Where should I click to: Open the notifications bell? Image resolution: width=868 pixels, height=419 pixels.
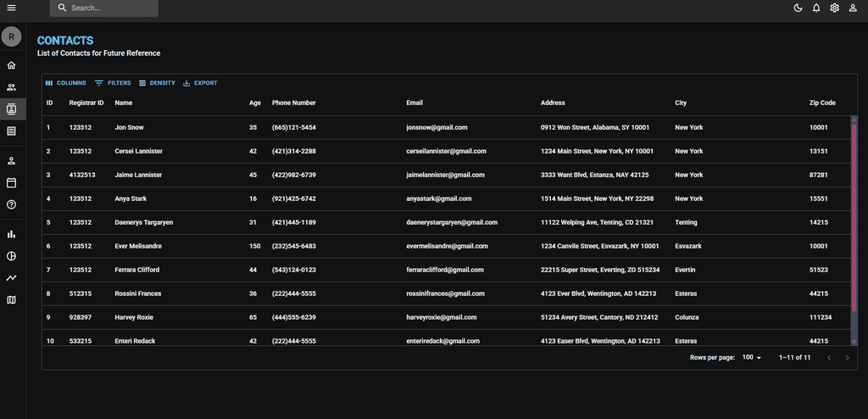click(x=816, y=8)
